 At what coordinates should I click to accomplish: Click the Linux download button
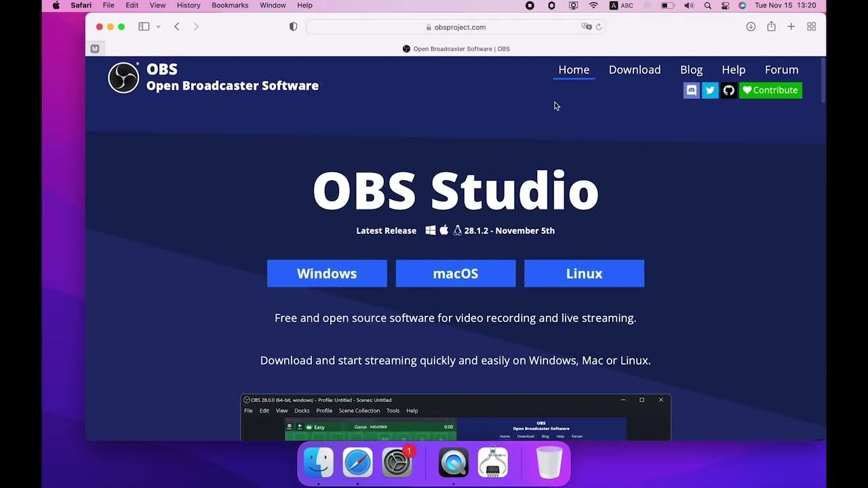click(x=585, y=273)
